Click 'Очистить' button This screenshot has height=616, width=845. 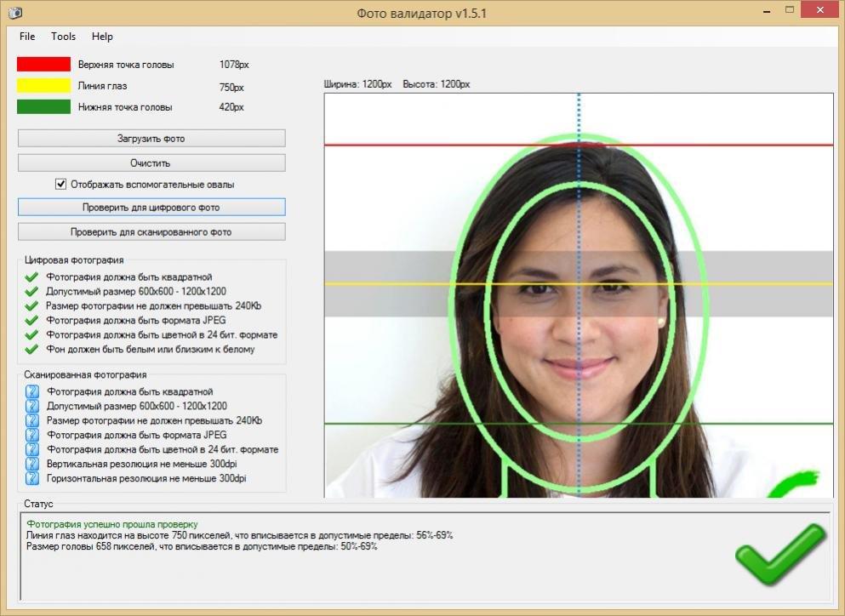[151, 163]
